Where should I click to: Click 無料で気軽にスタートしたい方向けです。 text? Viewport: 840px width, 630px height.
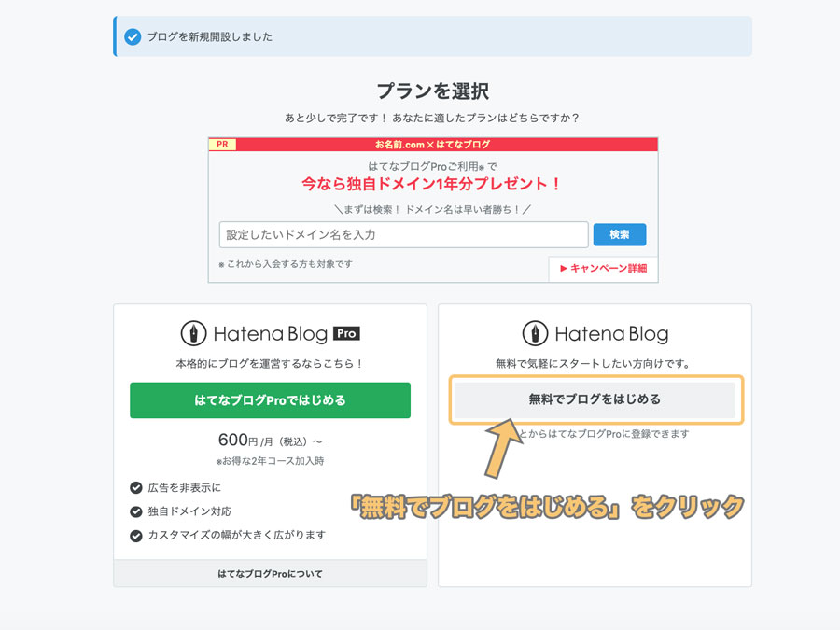pyautogui.click(x=595, y=364)
